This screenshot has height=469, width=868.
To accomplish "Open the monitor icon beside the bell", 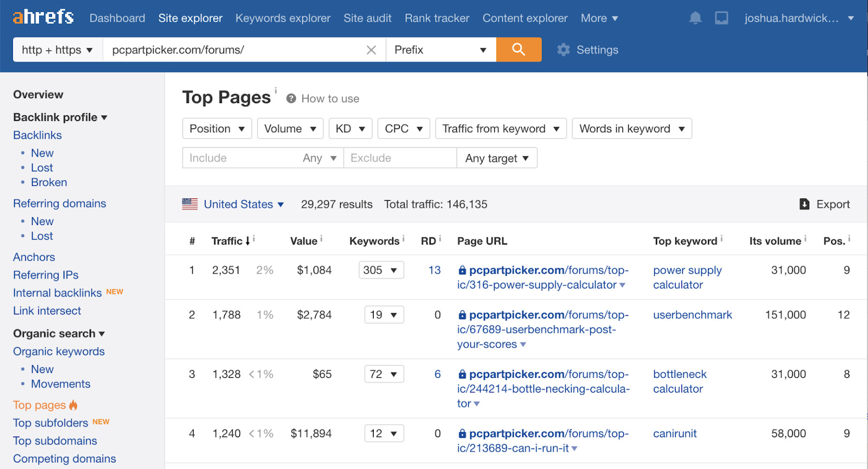I will click(x=722, y=18).
